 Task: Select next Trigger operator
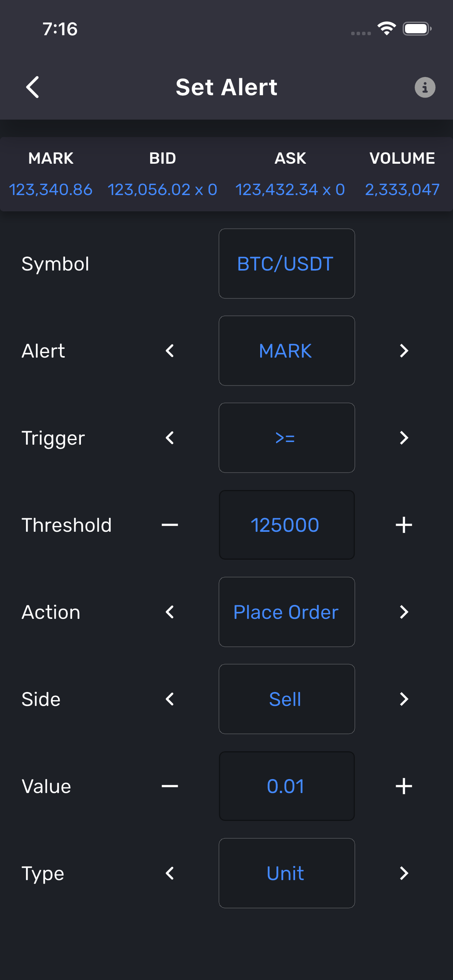(403, 438)
